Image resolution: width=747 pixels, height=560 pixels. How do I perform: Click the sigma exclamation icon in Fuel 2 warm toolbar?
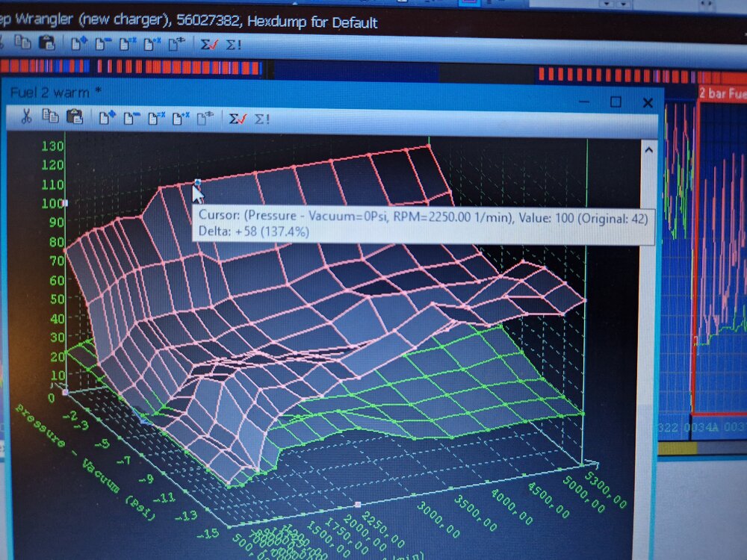click(x=262, y=118)
